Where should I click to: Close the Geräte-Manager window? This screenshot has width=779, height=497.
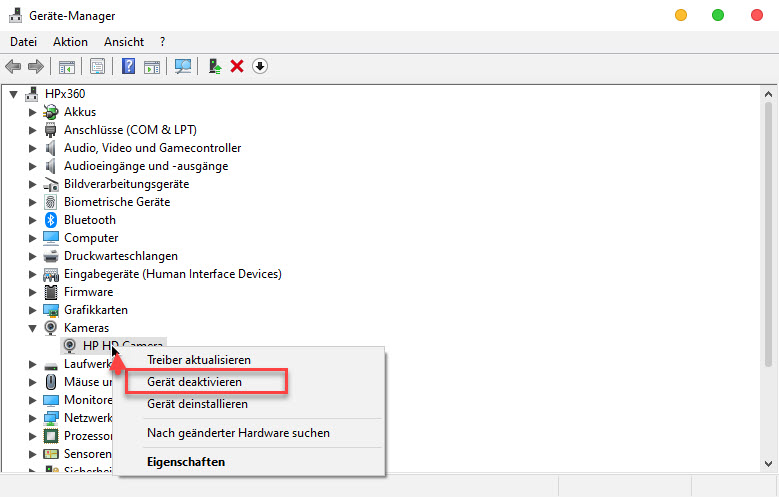click(x=757, y=15)
